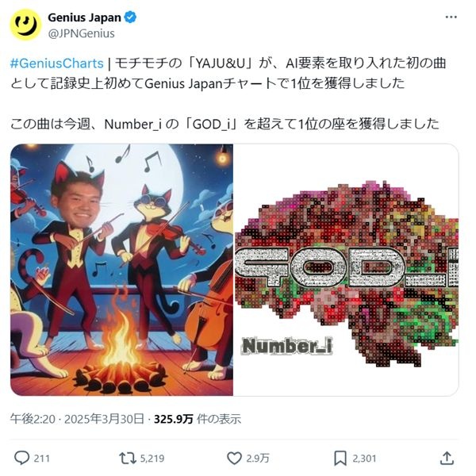The image size is (476, 476).
Task: Retweet the post via arrows icon
Action: (x=128, y=458)
